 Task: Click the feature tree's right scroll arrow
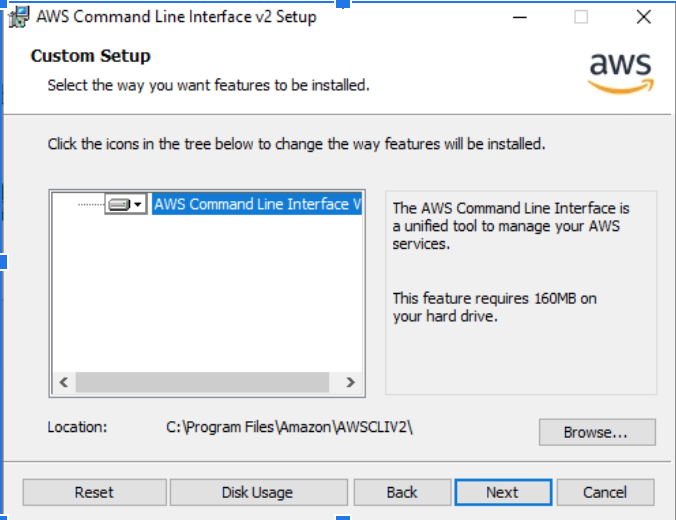click(349, 382)
